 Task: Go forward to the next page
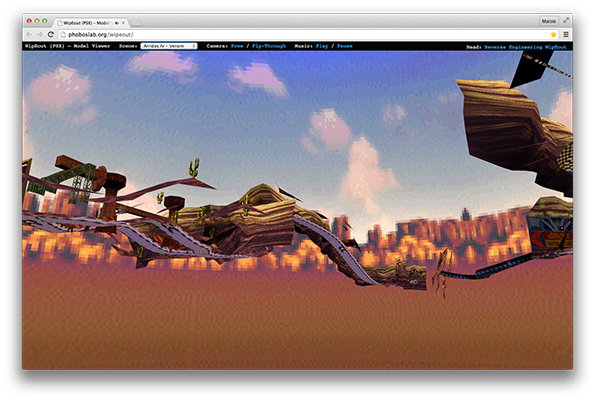point(40,35)
